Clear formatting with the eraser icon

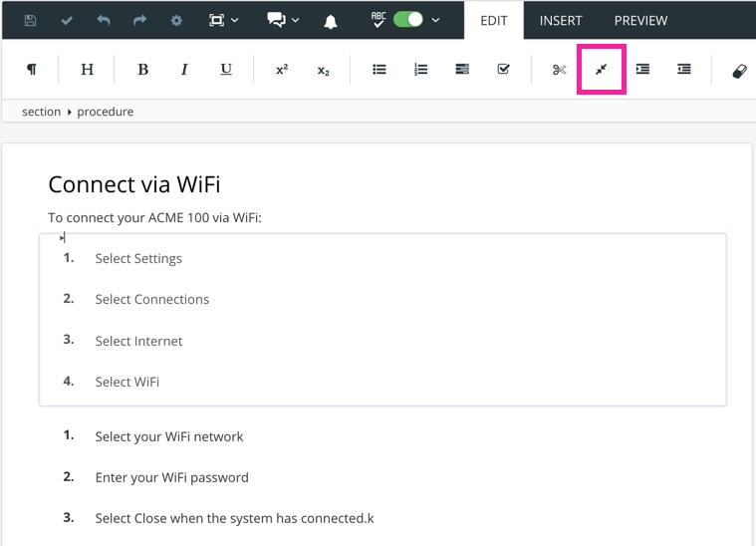[739, 72]
